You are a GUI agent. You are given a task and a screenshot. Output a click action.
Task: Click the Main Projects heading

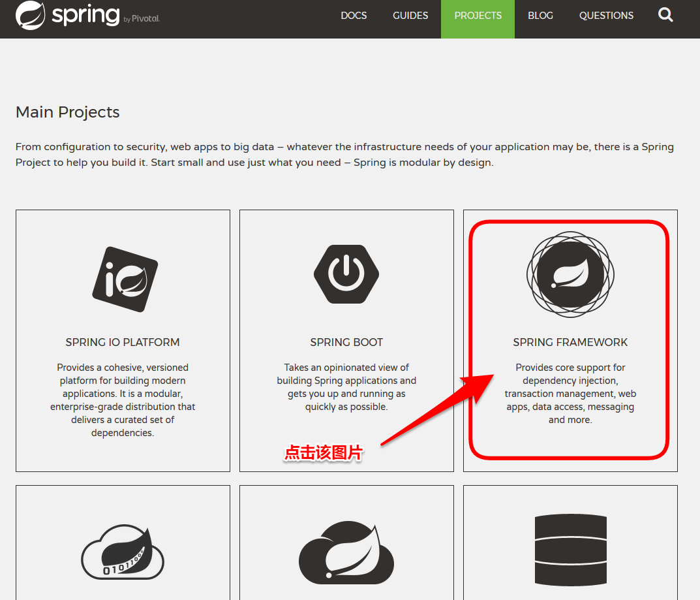click(67, 112)
